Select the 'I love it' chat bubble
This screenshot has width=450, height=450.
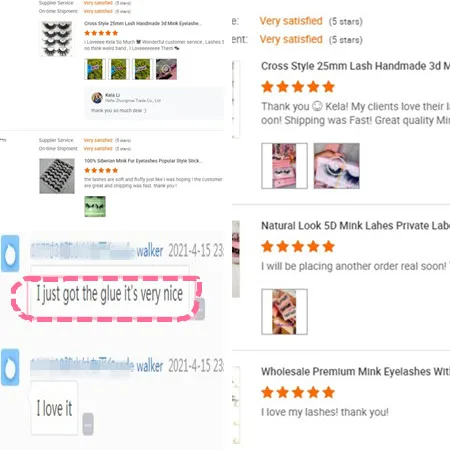click(54, 408)
